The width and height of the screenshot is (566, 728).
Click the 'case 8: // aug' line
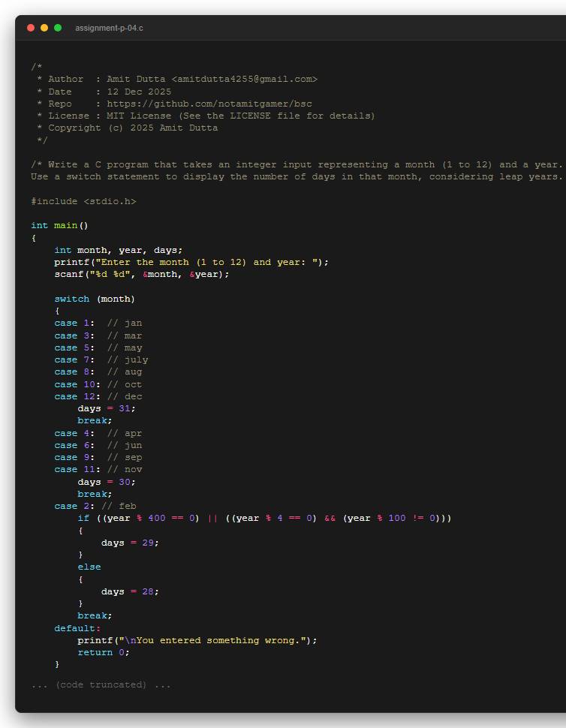click(x=98, y=372)
